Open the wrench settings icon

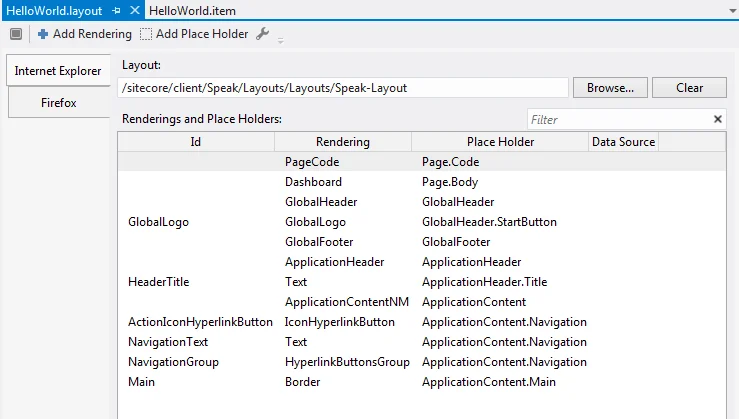pyautogui.click(x=263, y=33)
